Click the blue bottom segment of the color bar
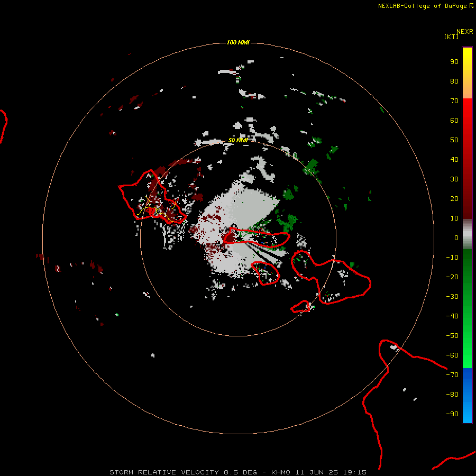The width and height of the screenshot is (476, 476). pos(467,396)
